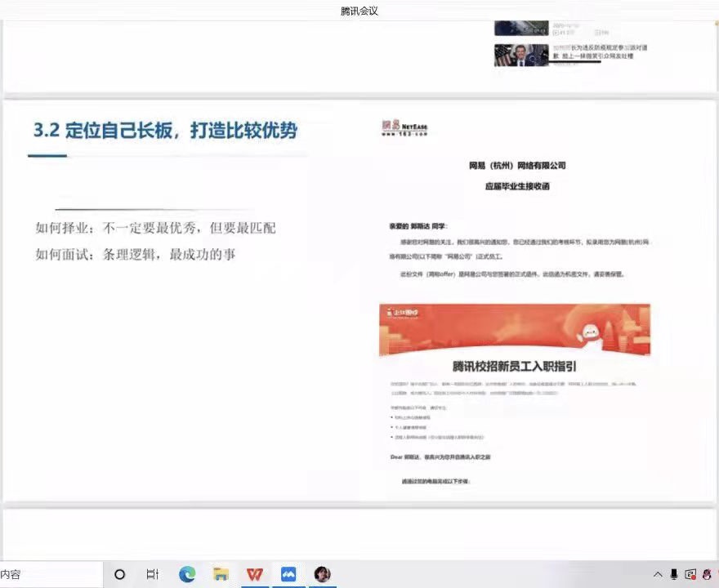Viewport: 719px width, 588px height.
Task: Open Task View on the taskbar
Action: pyautogui.click(x=153, y=574)
